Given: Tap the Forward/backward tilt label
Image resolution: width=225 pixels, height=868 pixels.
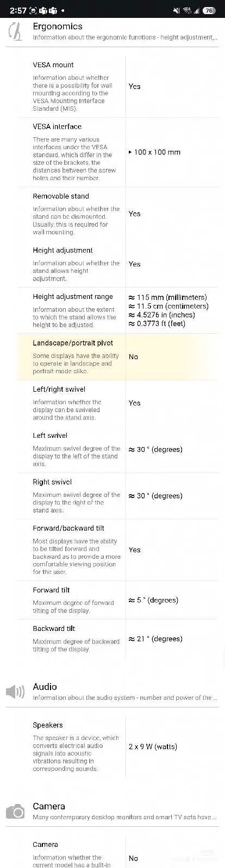Looking at the screenshot, I should (x=68, y=528).
